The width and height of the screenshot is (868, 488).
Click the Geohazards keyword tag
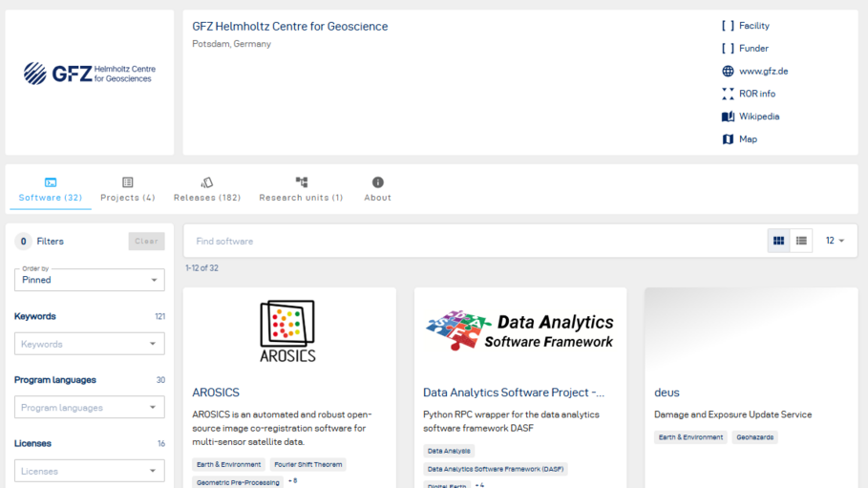(755, 437)
